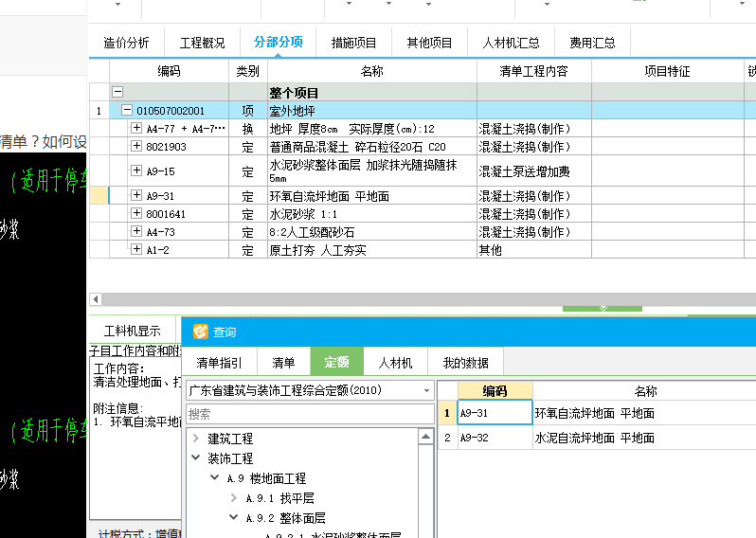Click the 其他 content cell
The image size is (756, 538).
tap(533, 250)
